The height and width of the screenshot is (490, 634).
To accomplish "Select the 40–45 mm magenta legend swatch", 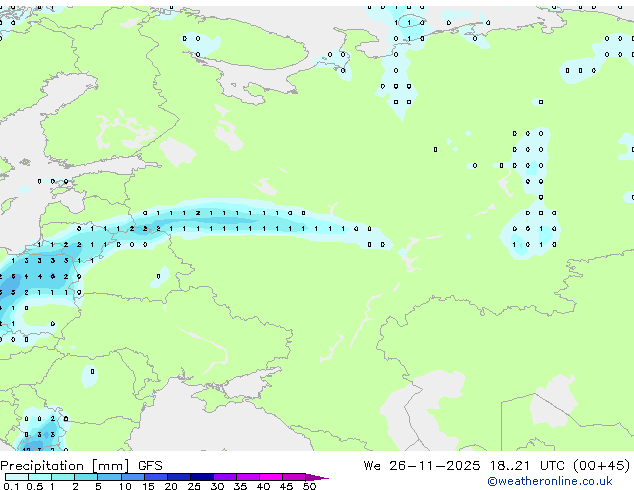I will coord(271,477).
